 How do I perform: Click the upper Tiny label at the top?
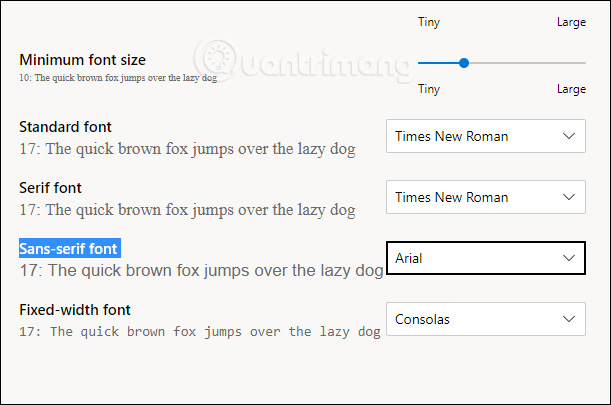coord(429,22)
